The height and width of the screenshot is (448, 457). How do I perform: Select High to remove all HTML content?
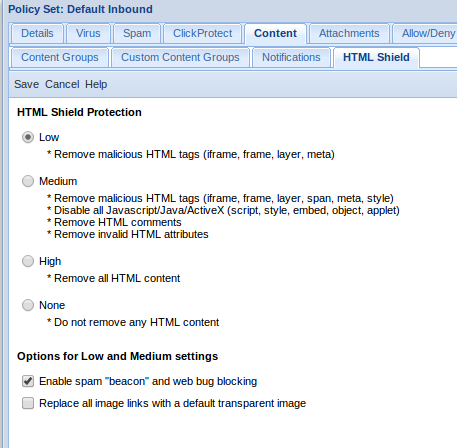pos(28,261)
